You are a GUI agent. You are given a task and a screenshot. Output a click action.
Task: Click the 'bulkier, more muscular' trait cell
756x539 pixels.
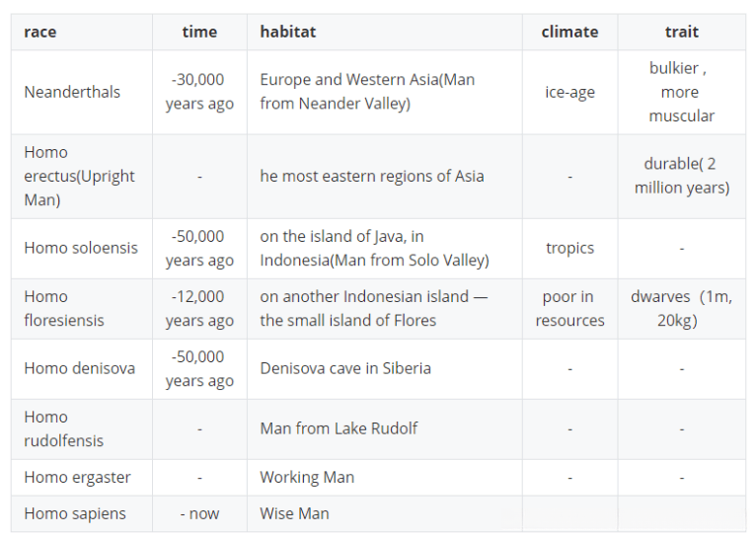click(x=681, y=92)
